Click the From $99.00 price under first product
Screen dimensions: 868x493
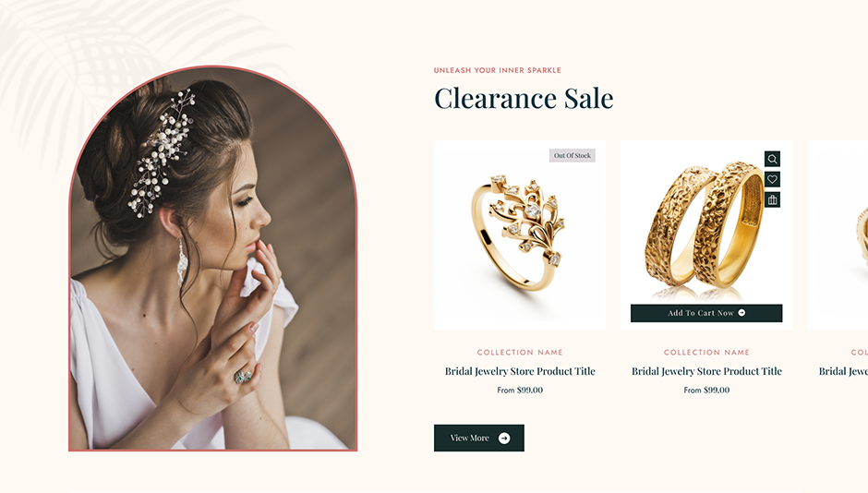[520, 391]
